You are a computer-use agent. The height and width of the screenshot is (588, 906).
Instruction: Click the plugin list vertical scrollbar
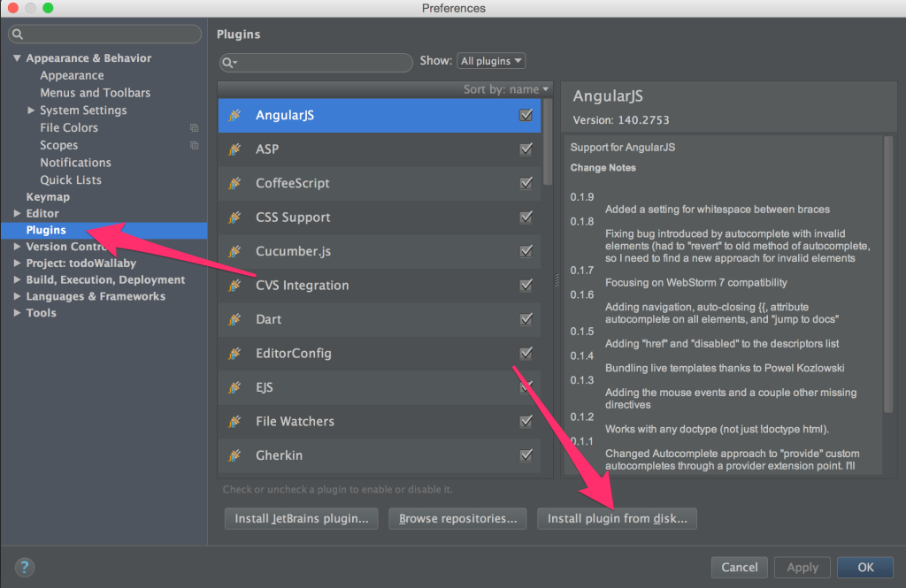[x=548, y=141]
